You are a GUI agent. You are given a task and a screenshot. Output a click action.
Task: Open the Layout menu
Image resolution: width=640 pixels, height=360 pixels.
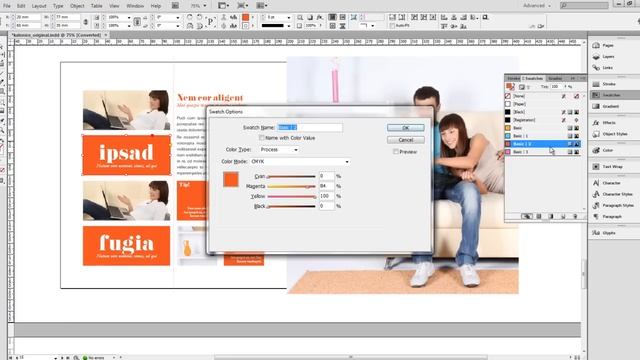[x=39, y=6]
